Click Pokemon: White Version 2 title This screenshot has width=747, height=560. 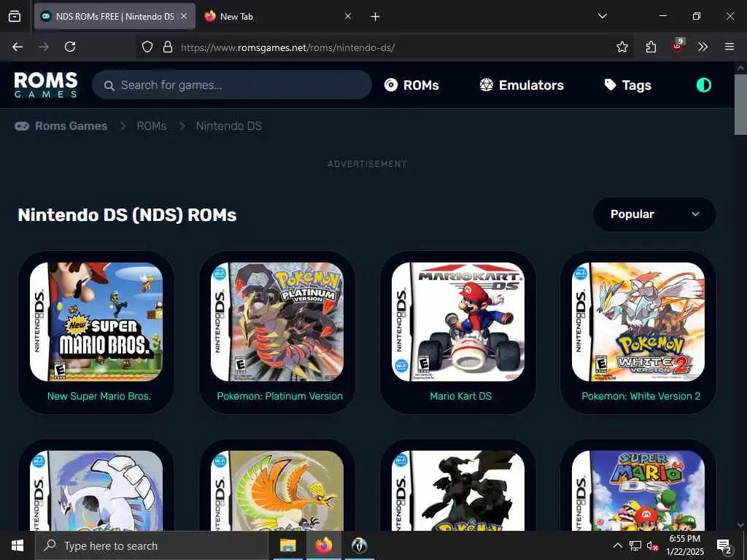click(640, 396)
